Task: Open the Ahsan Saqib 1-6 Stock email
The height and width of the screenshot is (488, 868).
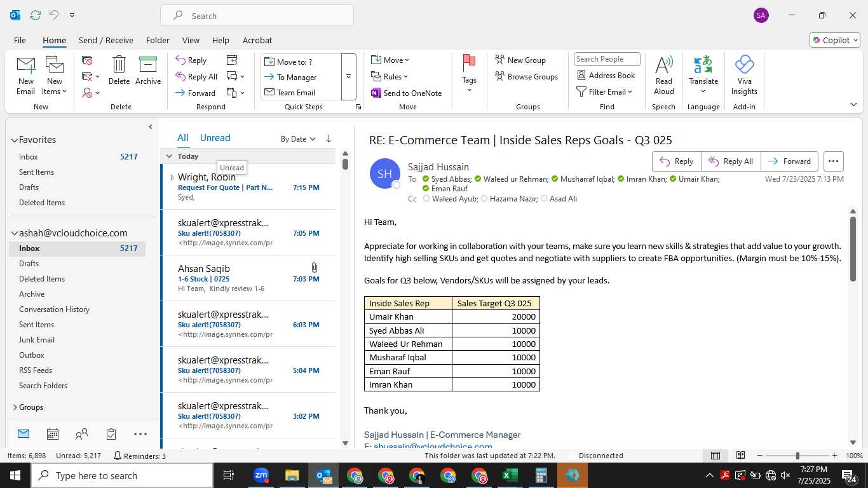Action: point(248,278)
